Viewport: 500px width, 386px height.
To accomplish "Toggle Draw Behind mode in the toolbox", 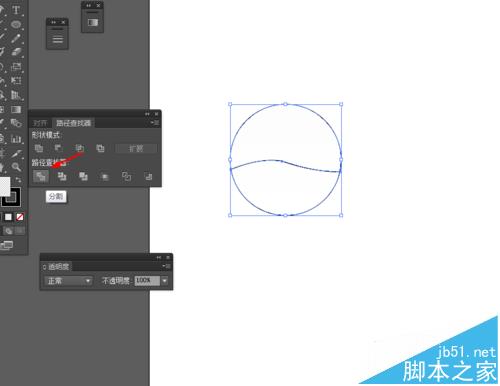I will click(x=9, y=231).
